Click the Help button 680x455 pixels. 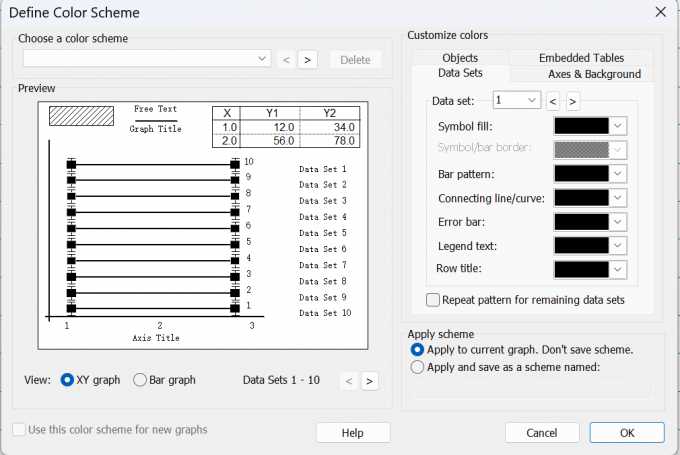[x=353, y=433]
